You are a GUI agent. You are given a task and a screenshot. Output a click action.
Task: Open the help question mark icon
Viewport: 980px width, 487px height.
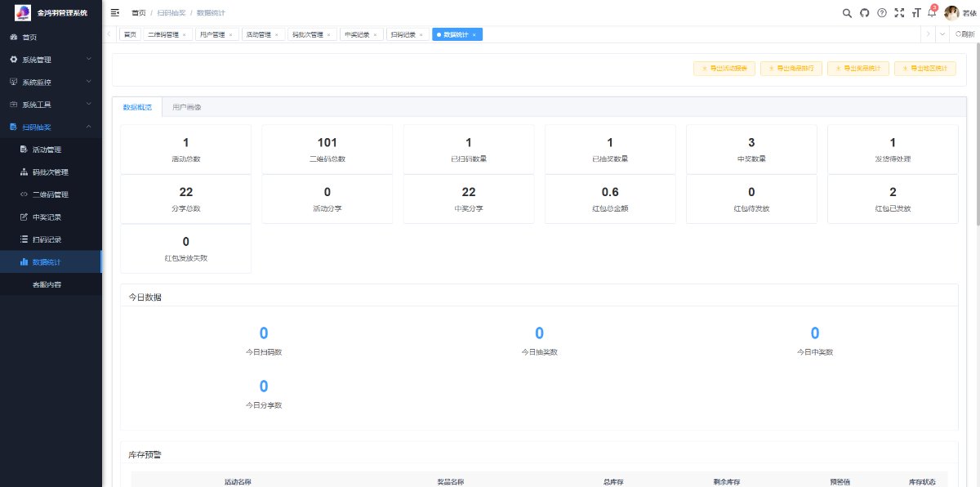point(881,13)
